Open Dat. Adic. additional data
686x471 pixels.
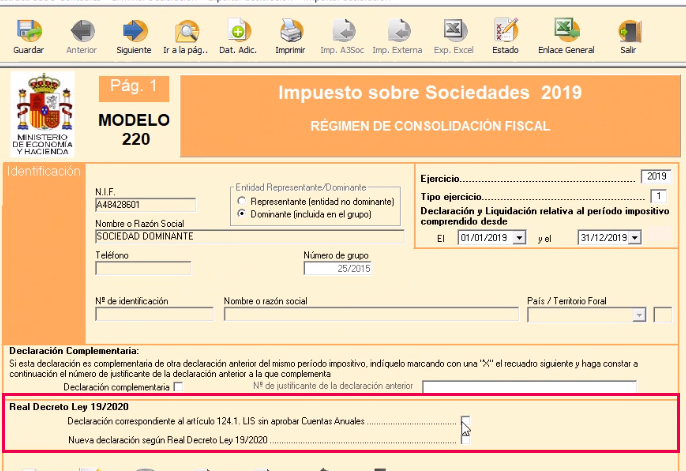239,31
